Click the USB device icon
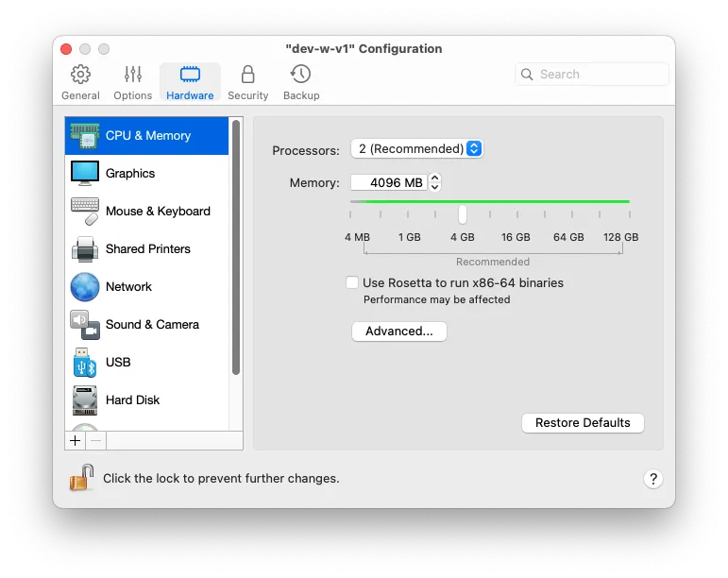The image size is (728, 578). pyautogui.click(x=85, y=363)
